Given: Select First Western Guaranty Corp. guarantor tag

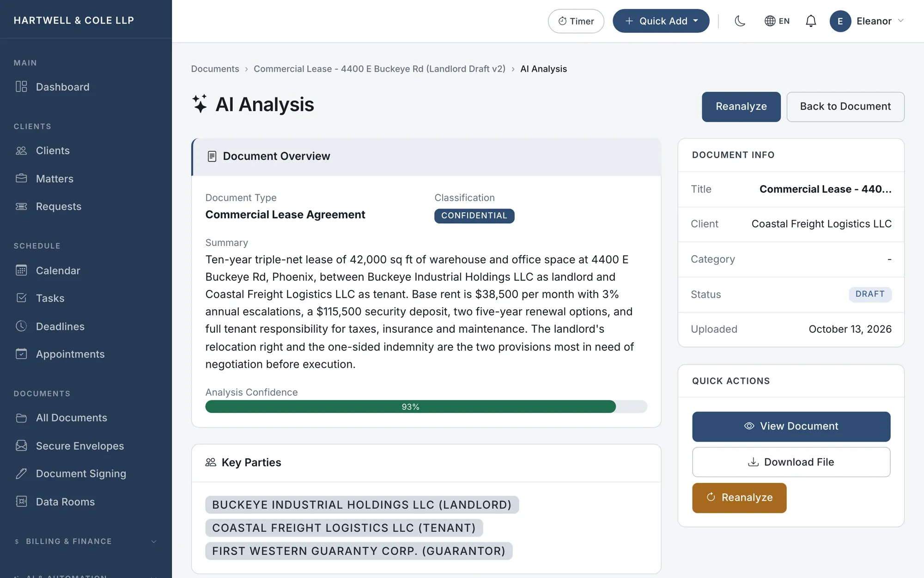Looking at the screenshot, I should pyautogui.click(x=359, y=551).
